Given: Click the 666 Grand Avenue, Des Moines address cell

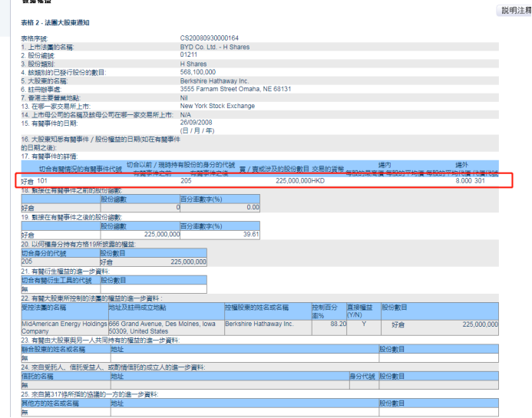Looking at the screenshot, I should coord(165,327).
